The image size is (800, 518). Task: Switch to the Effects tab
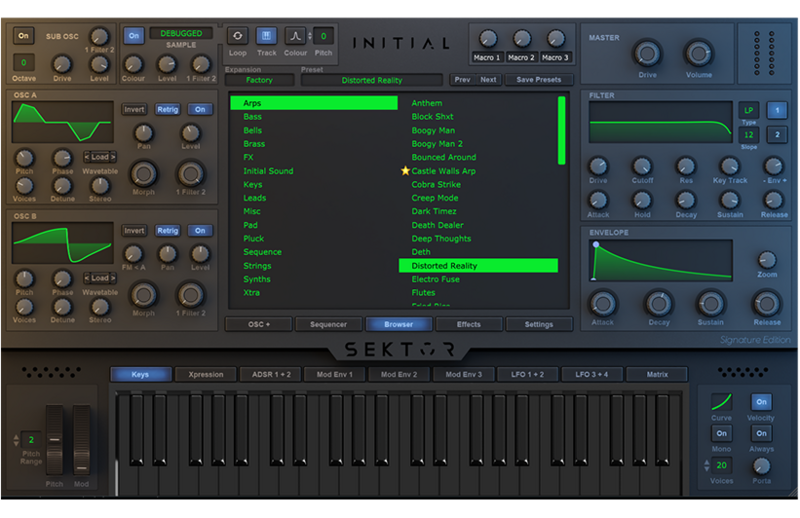(x=468, y=324)
